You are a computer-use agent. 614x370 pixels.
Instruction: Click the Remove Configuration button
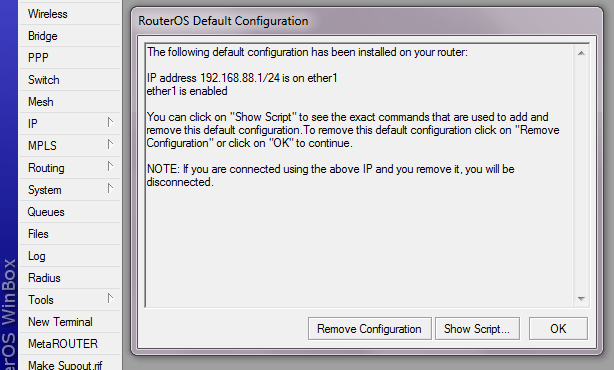(369, 328)
